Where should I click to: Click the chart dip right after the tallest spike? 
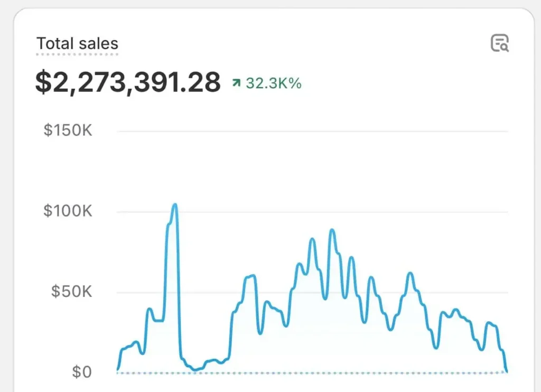click(196, 369)
